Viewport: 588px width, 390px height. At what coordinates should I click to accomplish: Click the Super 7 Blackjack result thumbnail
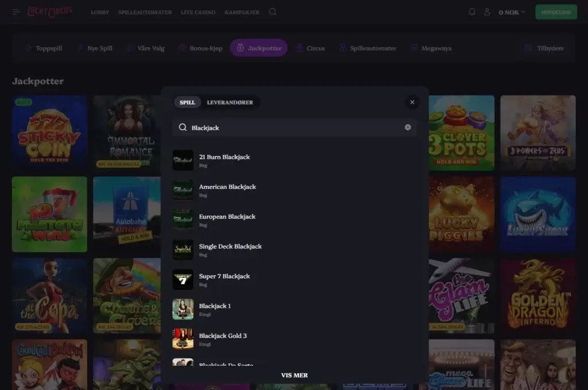coord(183,279)
